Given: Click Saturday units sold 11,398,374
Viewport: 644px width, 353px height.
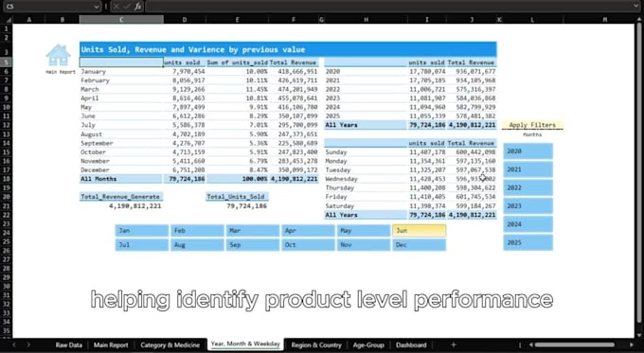Looking at the screenshot, I should 427,206.
